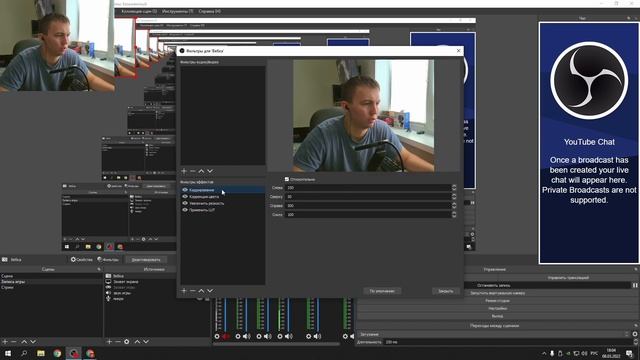Click the Деактивировать button
Screen dimensions: 640x360
(146, 260)
